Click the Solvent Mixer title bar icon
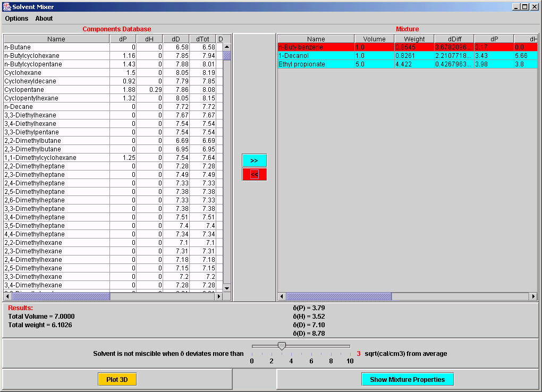Viewport: 542px width, 392px height. (x=7, y=6)
